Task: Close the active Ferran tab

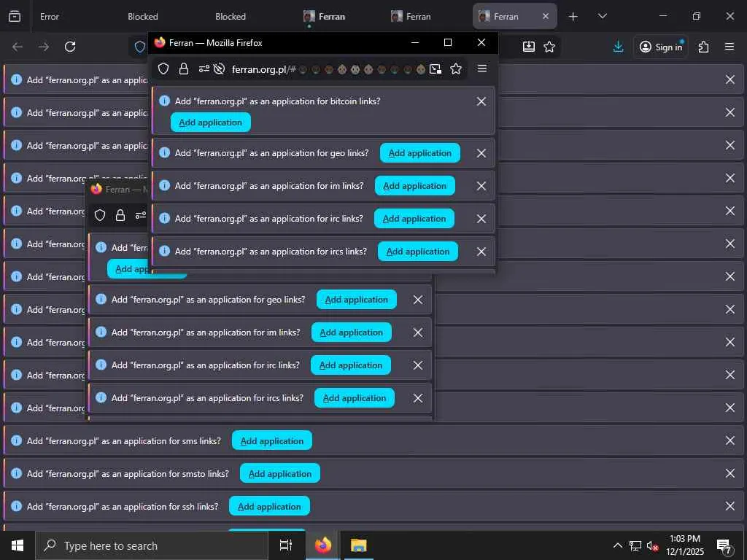Action: click(546, 16)
